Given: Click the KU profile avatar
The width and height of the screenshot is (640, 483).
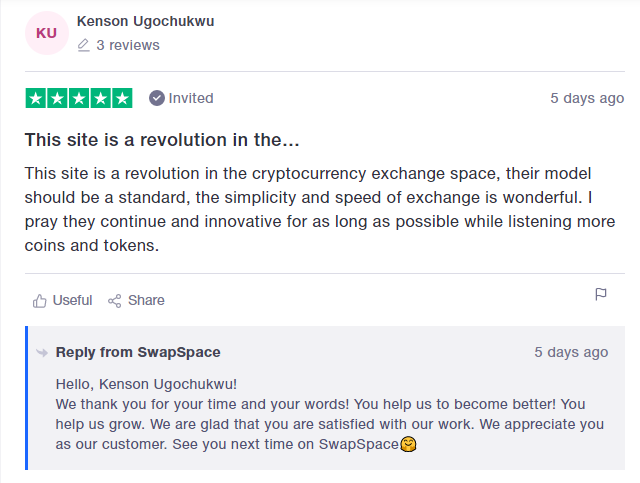Looking at the screenshot, I should click(47, 33).
